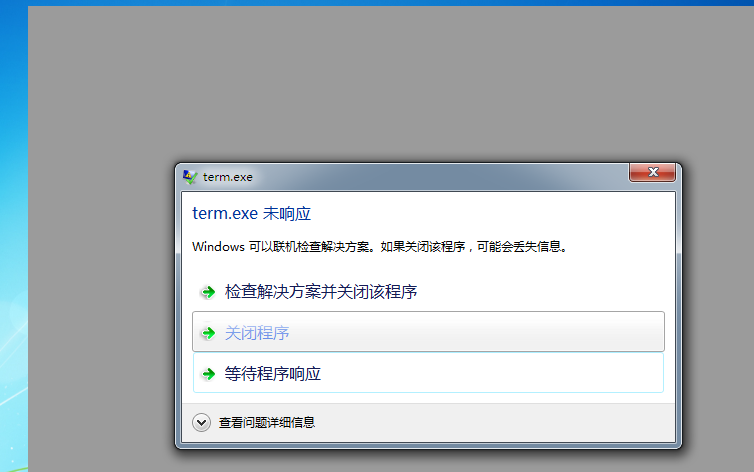Image resolution: width=754 pixels, height=472 pixels.
Task: Click the Windows 可以联机检查解决方案 description text
Action: [380, 247]
